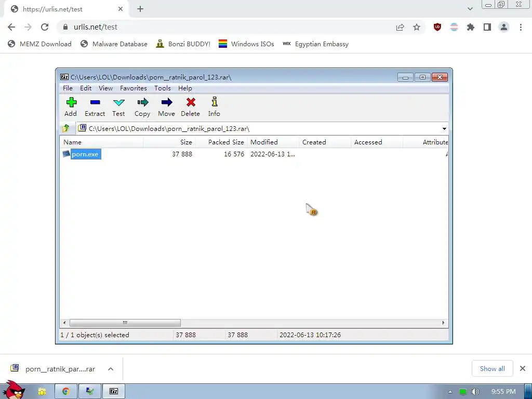Open the Info tool
Screen dimensions: 532x399
click(215, 102)
